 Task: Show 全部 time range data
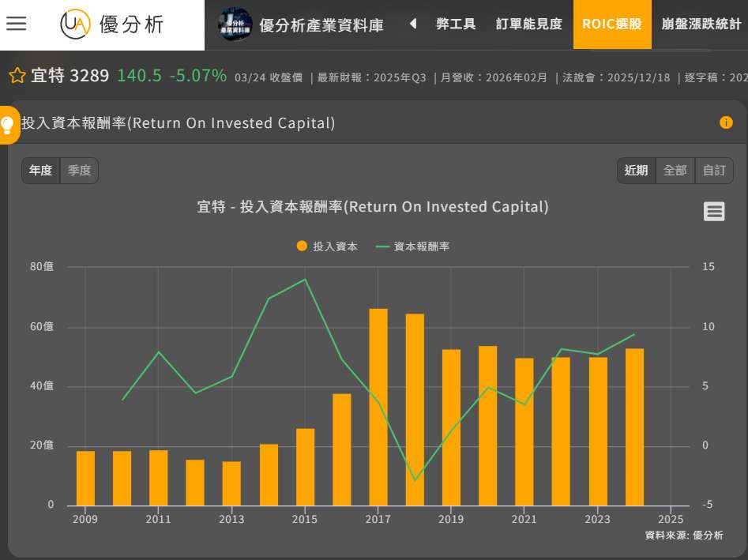(x=675, y=171)
